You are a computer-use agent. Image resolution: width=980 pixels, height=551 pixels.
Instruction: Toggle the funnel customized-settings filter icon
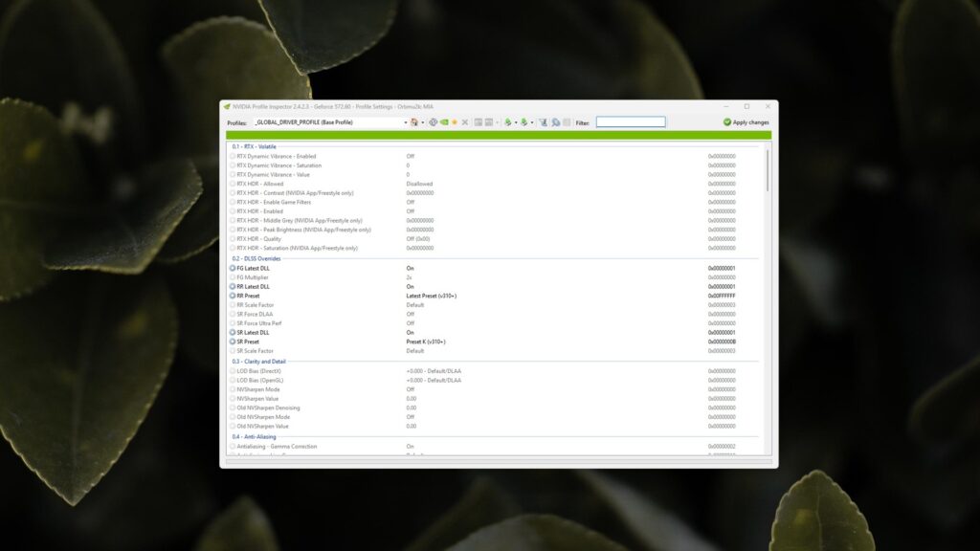pos(544,122)
